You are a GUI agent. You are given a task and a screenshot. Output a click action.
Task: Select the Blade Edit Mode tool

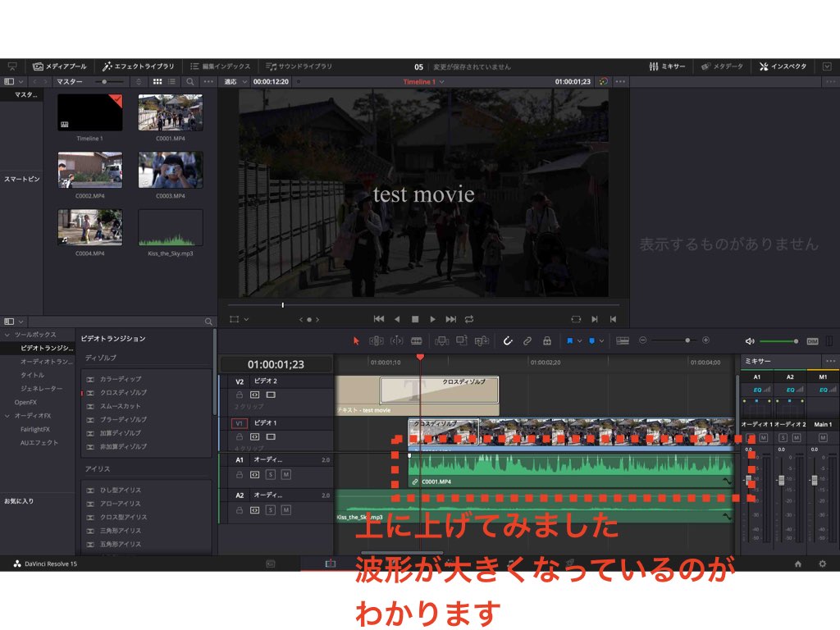(x=416, y=340)
